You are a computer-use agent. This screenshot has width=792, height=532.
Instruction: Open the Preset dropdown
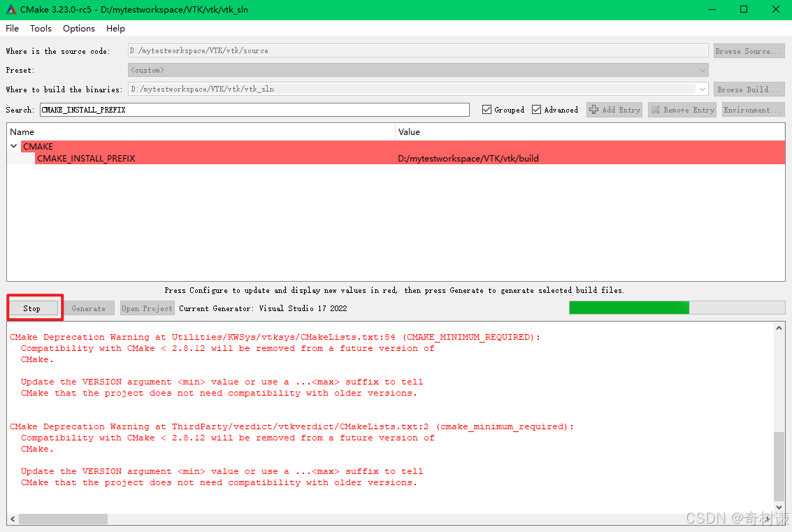[418, 70]
